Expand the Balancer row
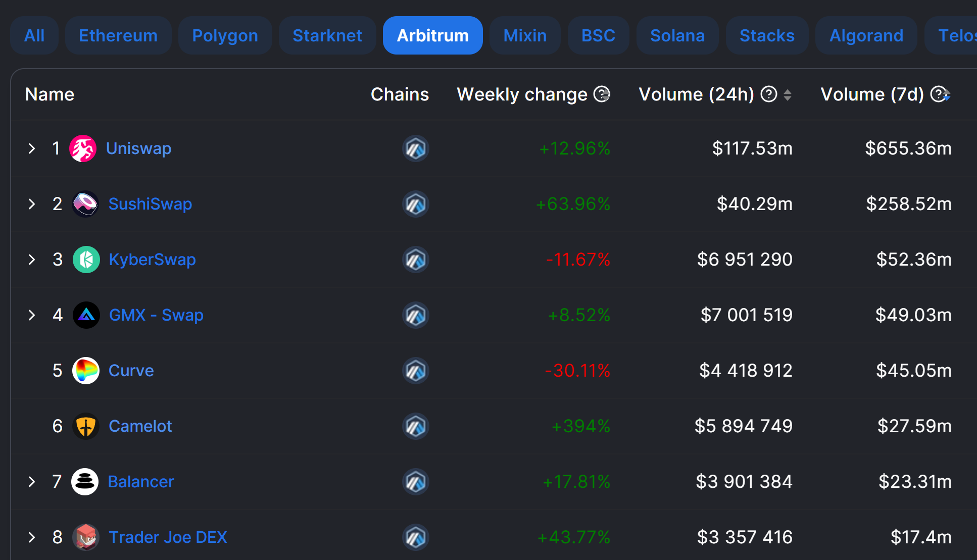 point(32,482)
